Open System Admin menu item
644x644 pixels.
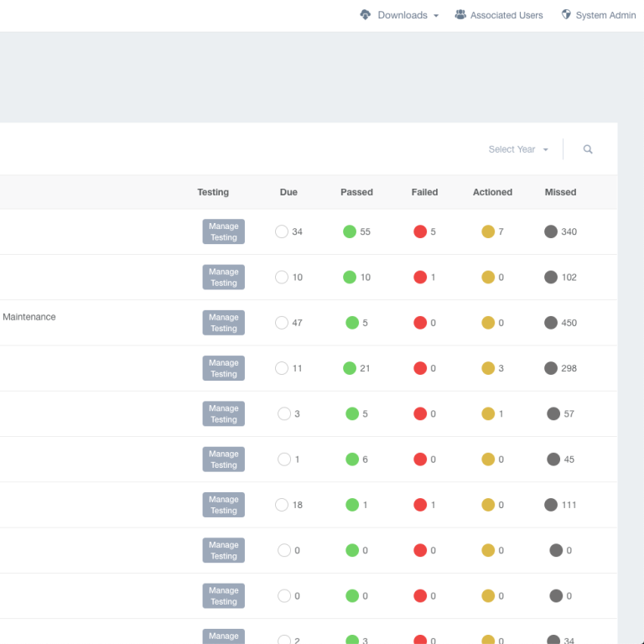(x=605, y=15)
